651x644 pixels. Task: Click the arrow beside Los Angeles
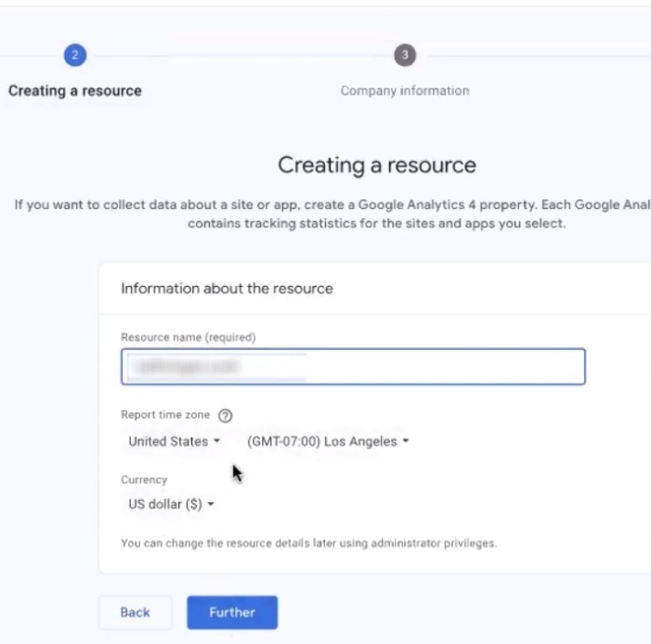click(406, 442)
